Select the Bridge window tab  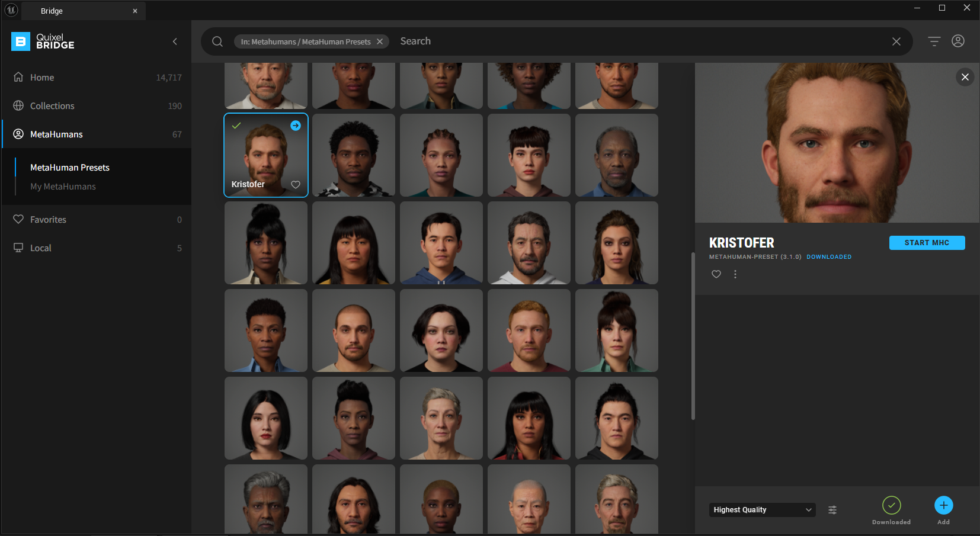(84, 11)
